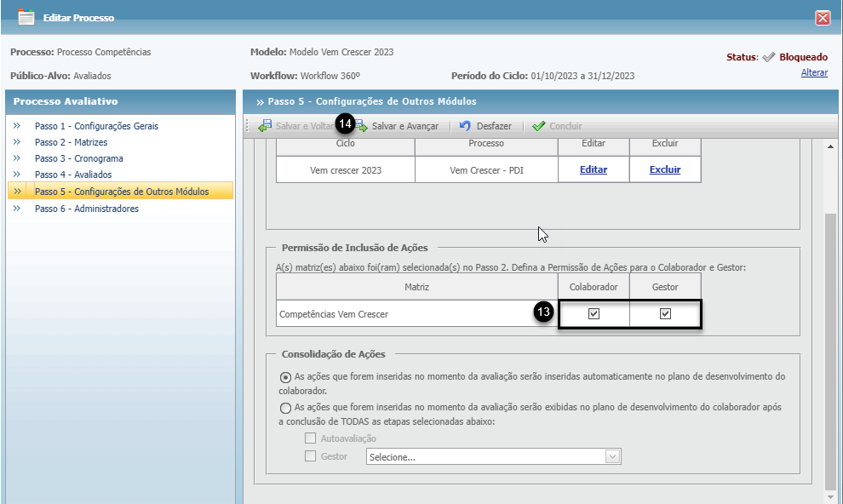Click the Salvar e Voltar arrow icon
Image resolution: width=843 pixels, height=504 pixels.
265,126
